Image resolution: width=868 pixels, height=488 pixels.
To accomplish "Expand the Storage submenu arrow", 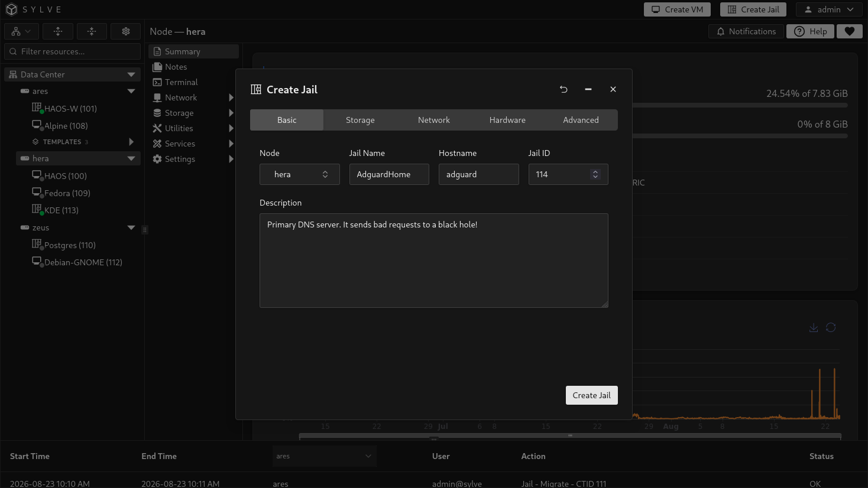I will coord(231,113).
